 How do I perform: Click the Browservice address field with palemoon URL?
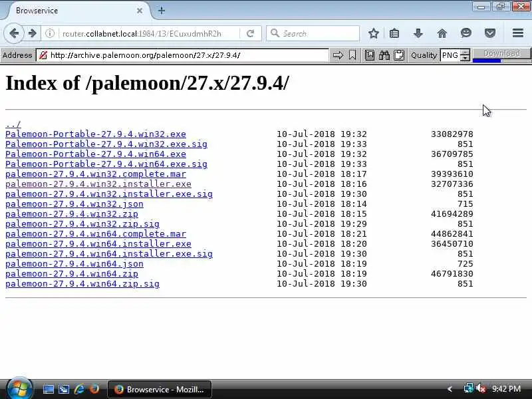(182, 55)
